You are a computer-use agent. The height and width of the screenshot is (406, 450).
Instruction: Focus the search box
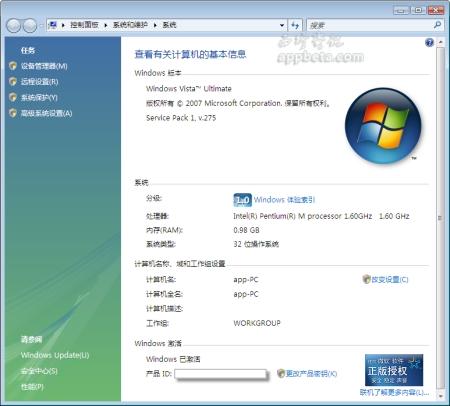(x=370, y=25)
